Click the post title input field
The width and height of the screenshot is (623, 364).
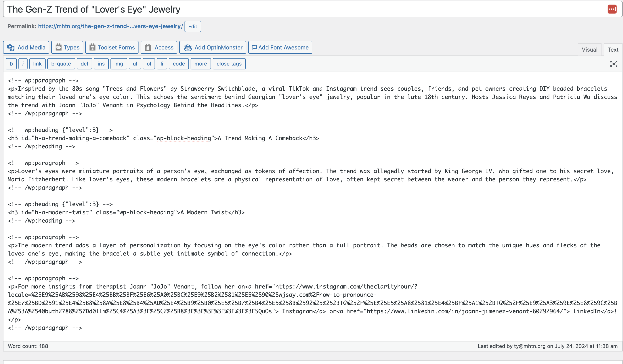[x=313, y=9]
